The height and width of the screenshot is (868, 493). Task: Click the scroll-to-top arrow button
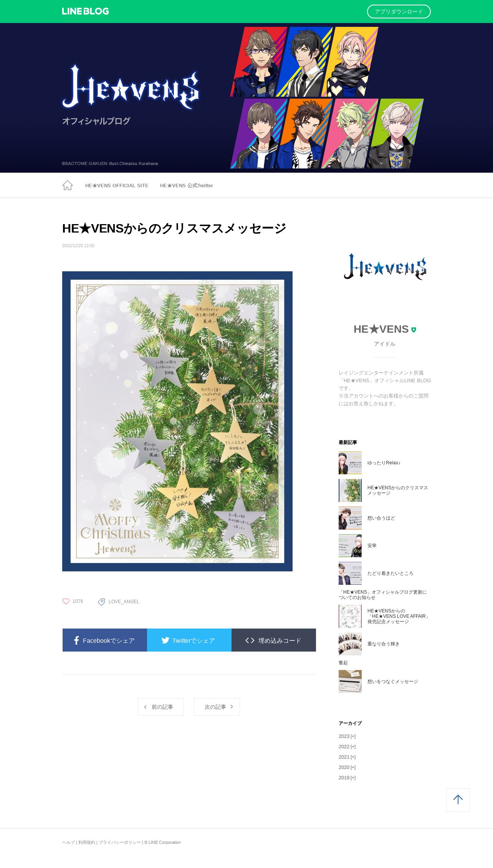pos(458,800)
